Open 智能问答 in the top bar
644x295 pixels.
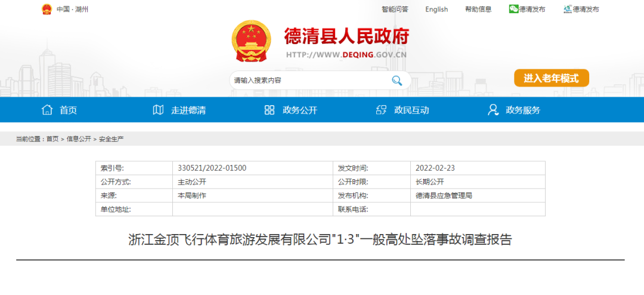(395, 10)
